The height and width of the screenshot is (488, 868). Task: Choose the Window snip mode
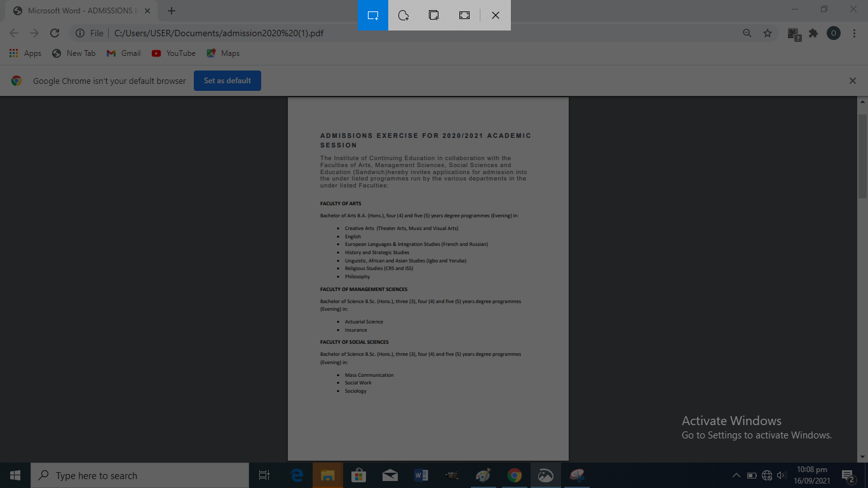click(x=433, y=15)
